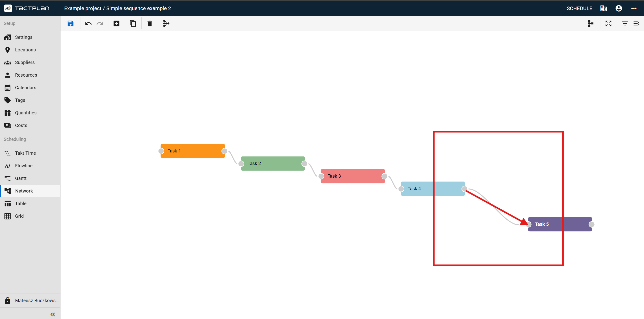The image size is (644, 319).
Task: Click Task 1 output connector dot
Action: pos(224,151)
